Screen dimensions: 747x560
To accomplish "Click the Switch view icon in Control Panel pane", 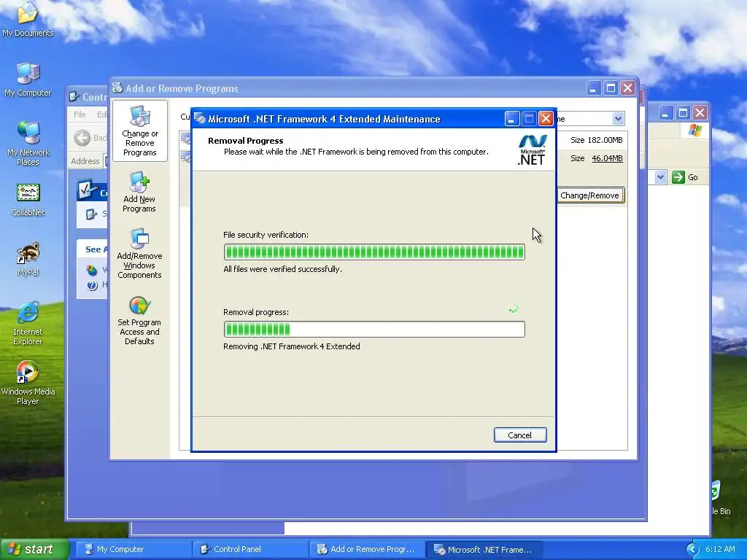I will tap(91, 214).
